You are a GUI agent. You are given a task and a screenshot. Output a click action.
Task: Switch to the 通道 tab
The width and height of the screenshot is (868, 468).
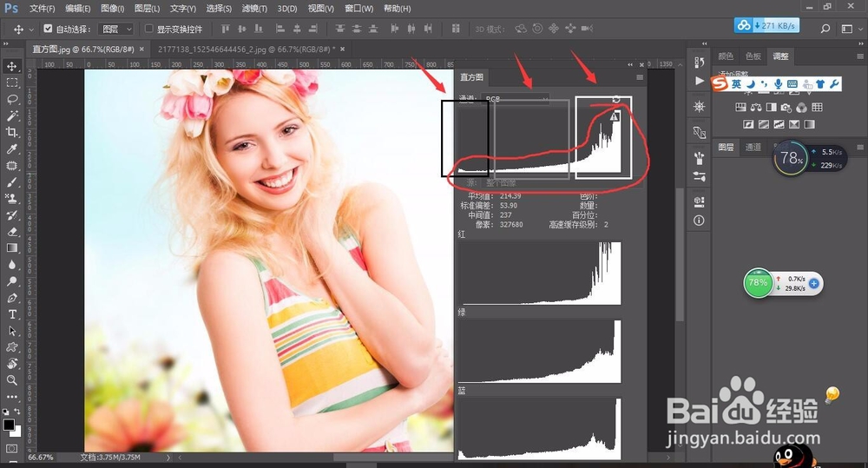click(753, 147)
